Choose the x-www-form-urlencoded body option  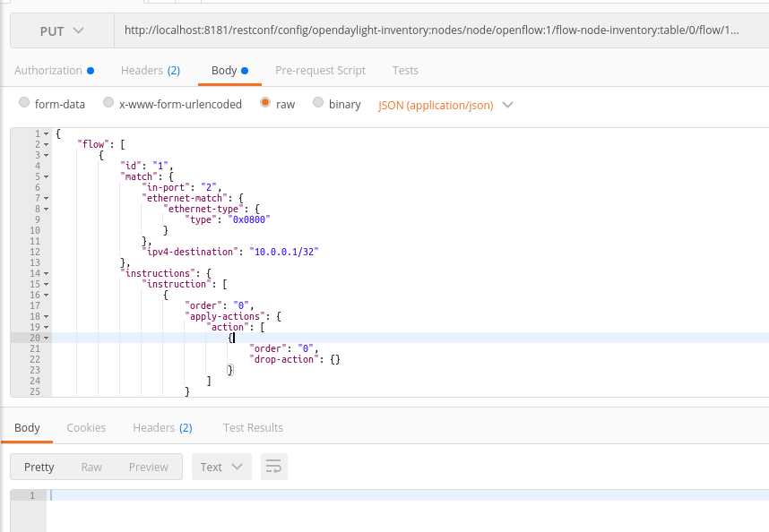coord(108,104)
